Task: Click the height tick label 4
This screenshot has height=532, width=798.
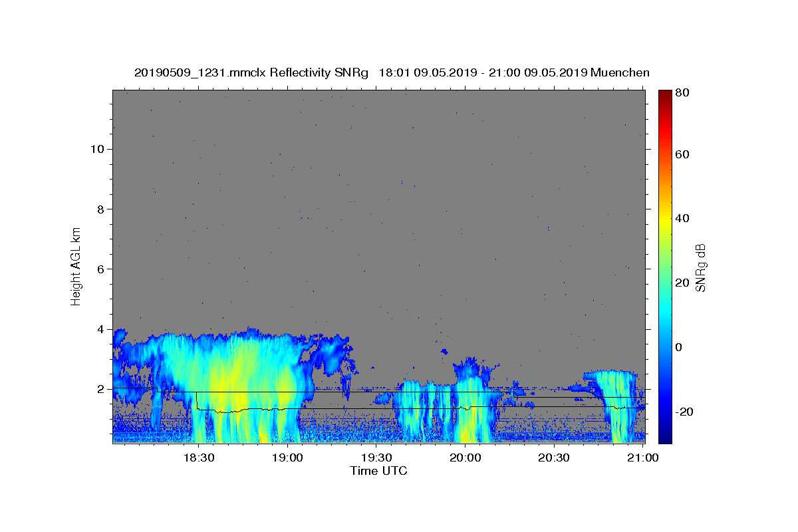Action: tap(99, 329)
